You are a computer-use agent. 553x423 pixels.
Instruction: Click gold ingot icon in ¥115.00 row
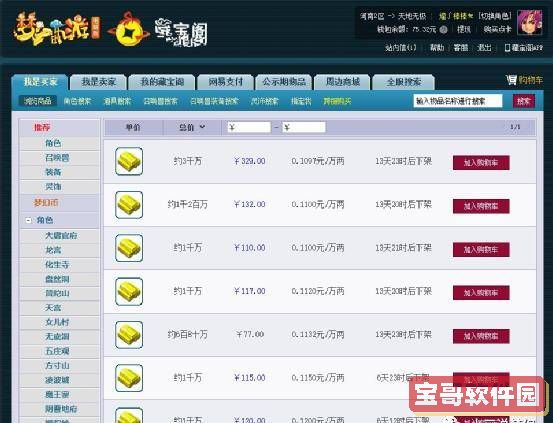[129, 378]
